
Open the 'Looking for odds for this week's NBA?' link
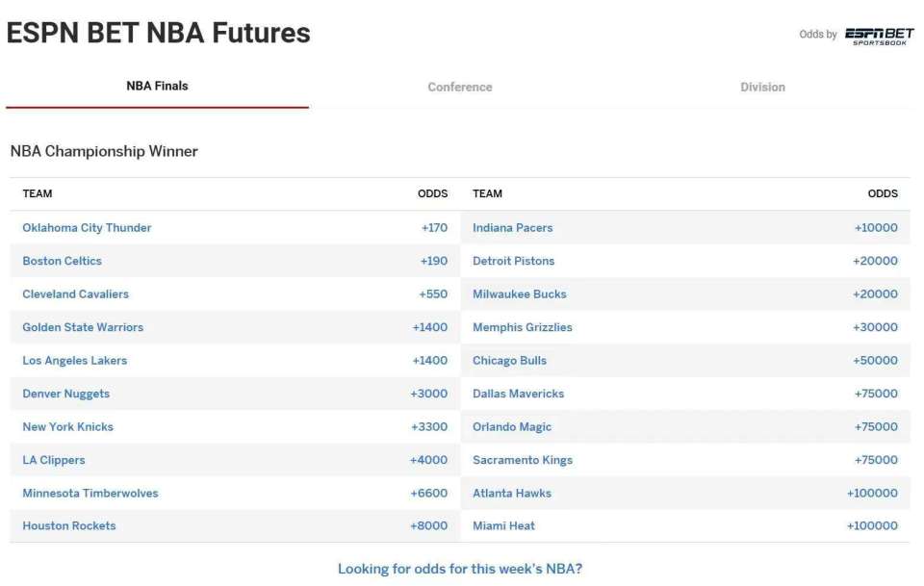pyautogui.click(x=459, y=569)
